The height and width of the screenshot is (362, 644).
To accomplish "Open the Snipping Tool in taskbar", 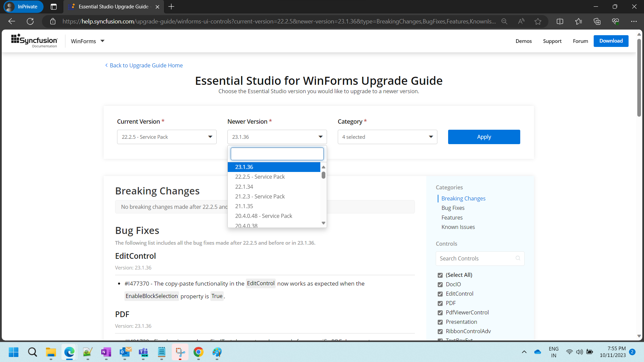I will tap(180, 352).
